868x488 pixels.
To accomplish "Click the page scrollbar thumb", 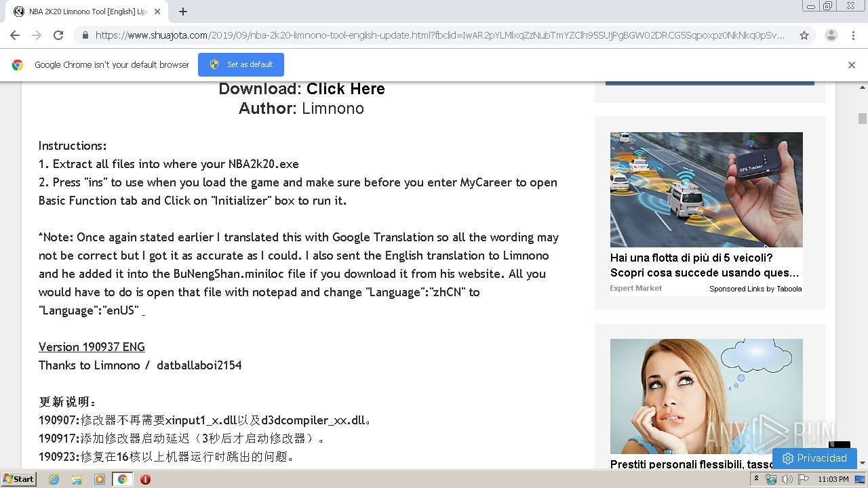I will tap(863, 119).
